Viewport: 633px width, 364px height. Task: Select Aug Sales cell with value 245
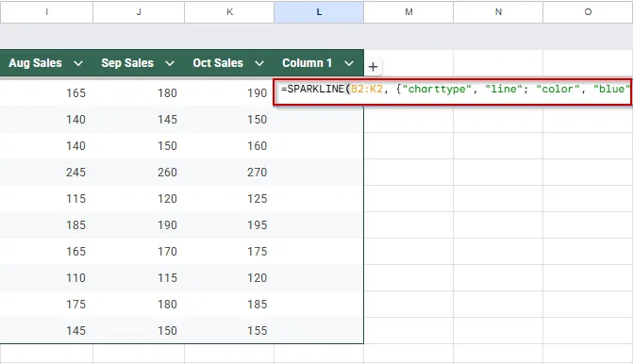(x=46, y=173)
